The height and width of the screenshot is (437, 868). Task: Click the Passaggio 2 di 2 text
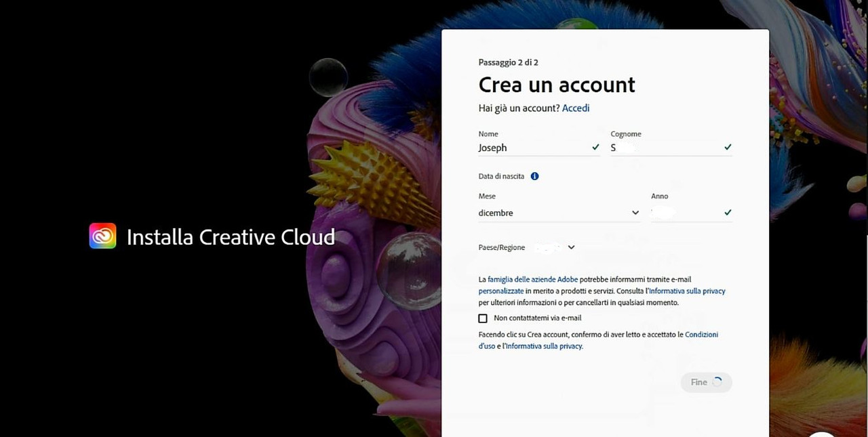click(509, 62)
